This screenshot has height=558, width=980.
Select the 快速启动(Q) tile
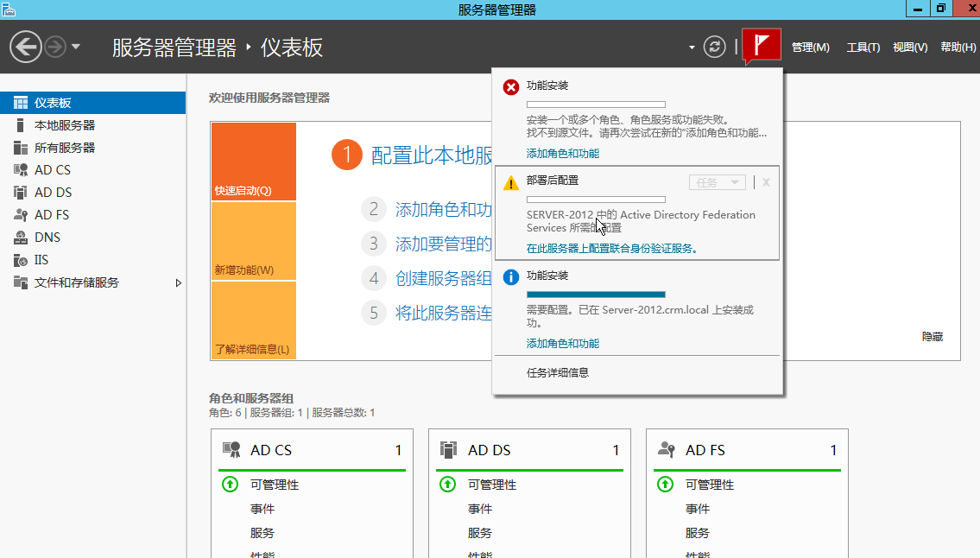coord(254,162)
